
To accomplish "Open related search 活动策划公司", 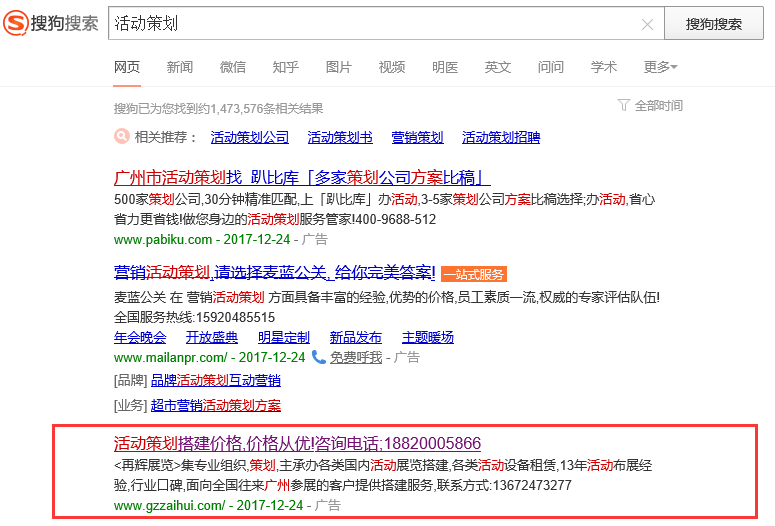I will pyautogui.click(x=250, y=137).
